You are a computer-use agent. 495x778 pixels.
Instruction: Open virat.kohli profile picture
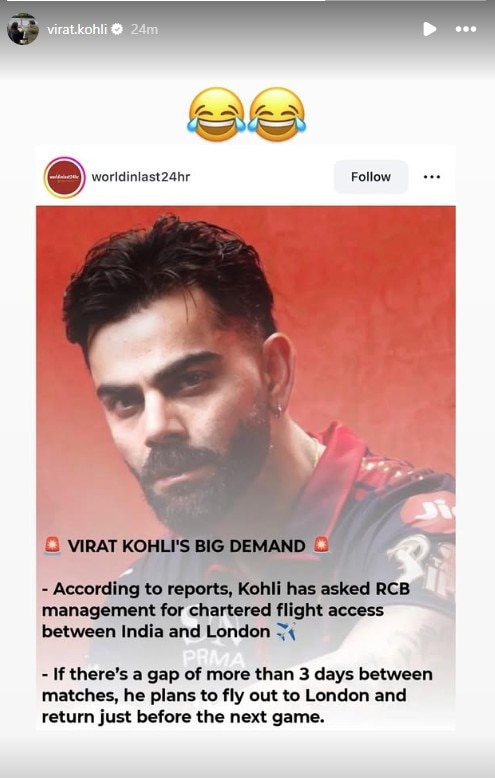click(23, 29)
